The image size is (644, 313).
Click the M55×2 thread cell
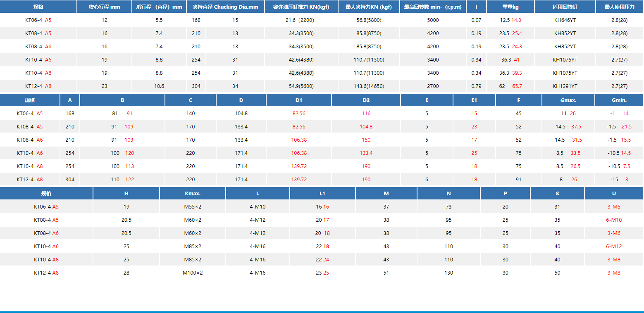tap(193, 206)
